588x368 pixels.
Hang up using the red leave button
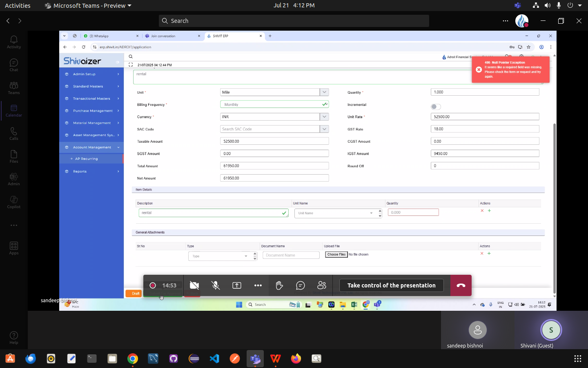tap(461, 285)
